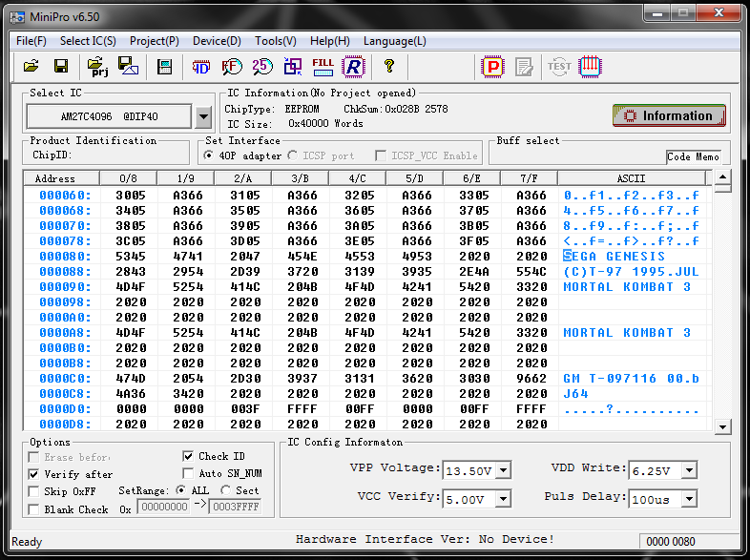Open the Language(L) menu
The height and width of the screenshot is (560, 750).
tap(395, 41)
